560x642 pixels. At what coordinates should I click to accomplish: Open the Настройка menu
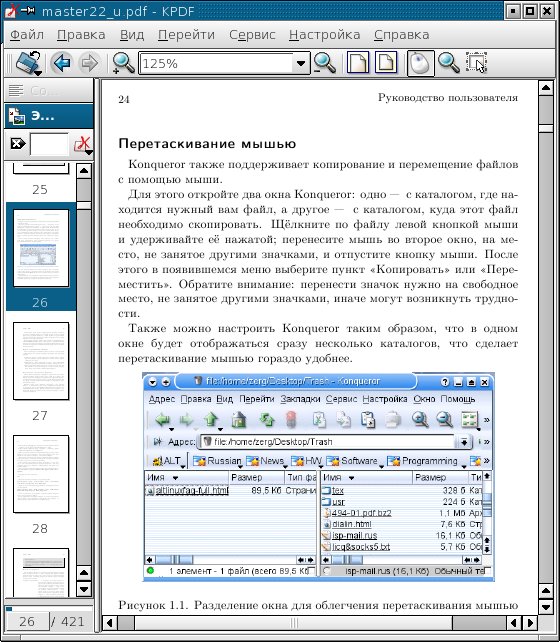pos(325,35)
